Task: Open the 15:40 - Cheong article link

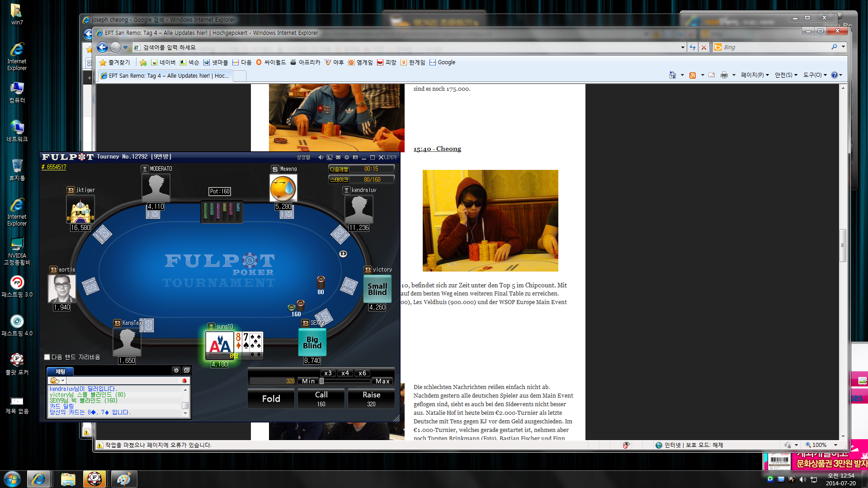Action: (x=437, y=149)
